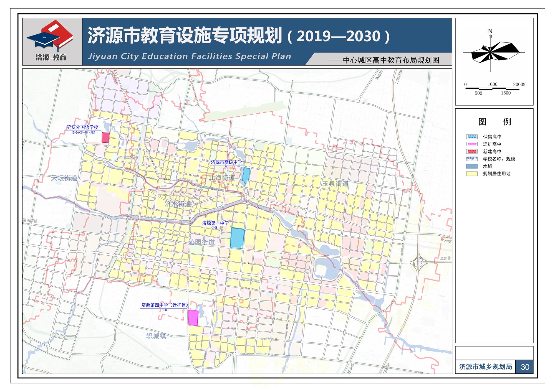The width and height of the screenshot is (555, 392).
Task: Click the 至五龙口 direction label
Action: 398,77
